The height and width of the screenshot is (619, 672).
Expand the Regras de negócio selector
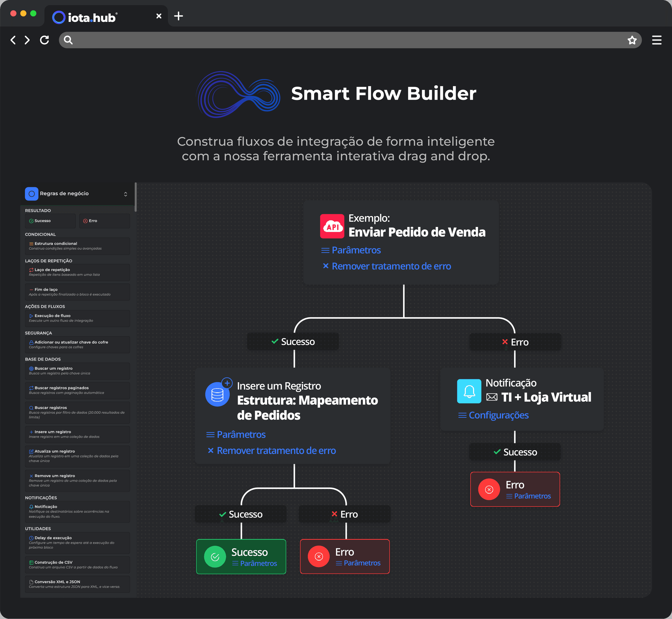125,194
